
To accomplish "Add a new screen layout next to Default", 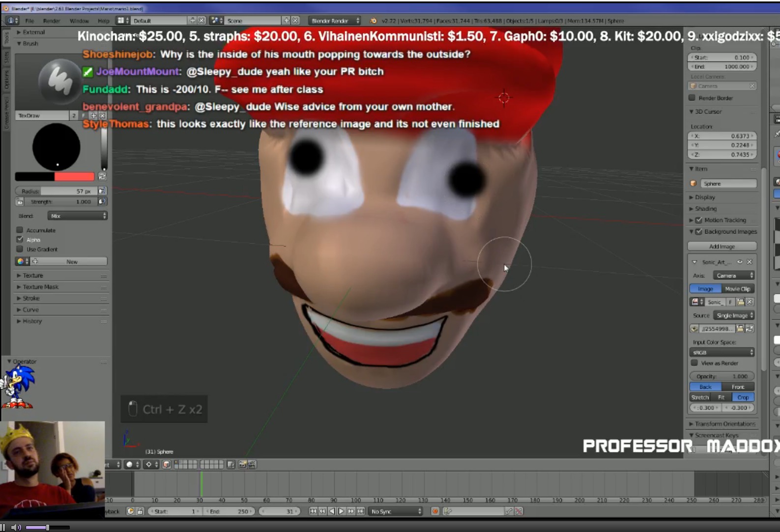I will pyautogui.click(x=193, y=21).
